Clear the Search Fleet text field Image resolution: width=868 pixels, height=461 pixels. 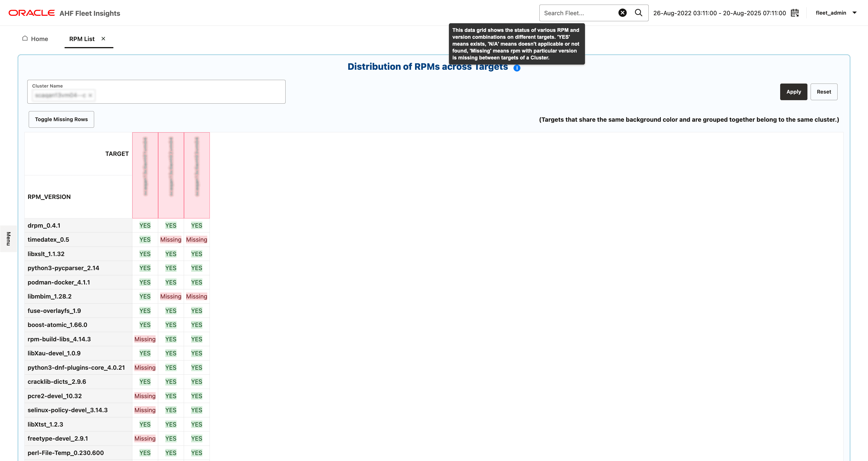click(622, 12)
